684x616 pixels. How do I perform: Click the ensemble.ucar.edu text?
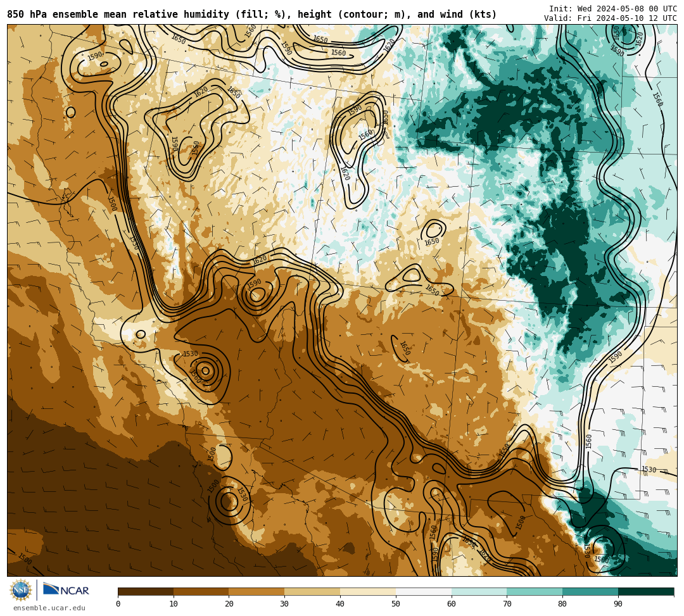[49, 608]
